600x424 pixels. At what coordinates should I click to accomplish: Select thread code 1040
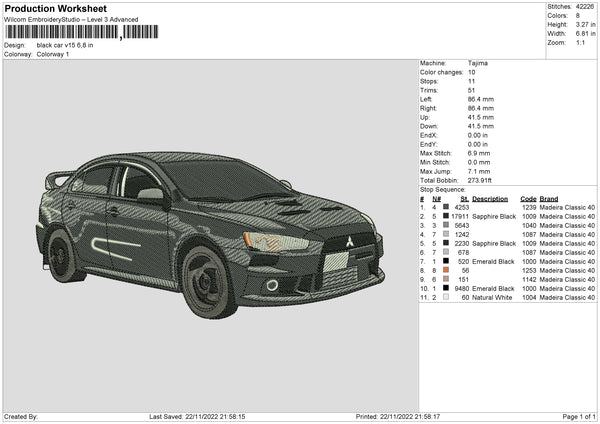(529, 226)
